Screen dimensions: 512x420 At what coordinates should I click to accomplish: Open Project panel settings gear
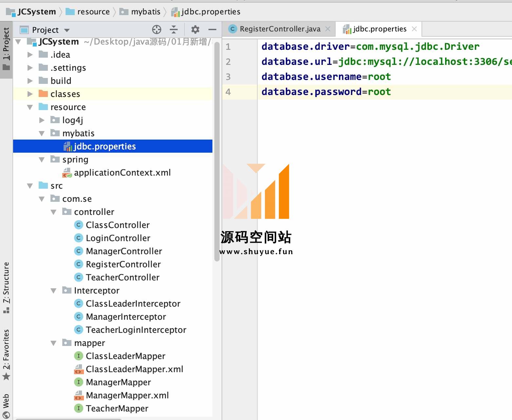pos(195,29)
